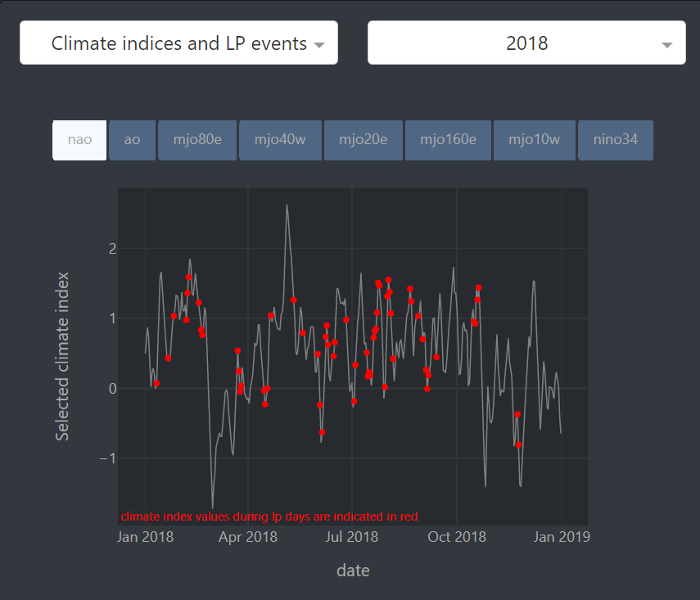Choose the mjo80e index button
Viewport: 700px width, 600px height.
tap(197, 140)
